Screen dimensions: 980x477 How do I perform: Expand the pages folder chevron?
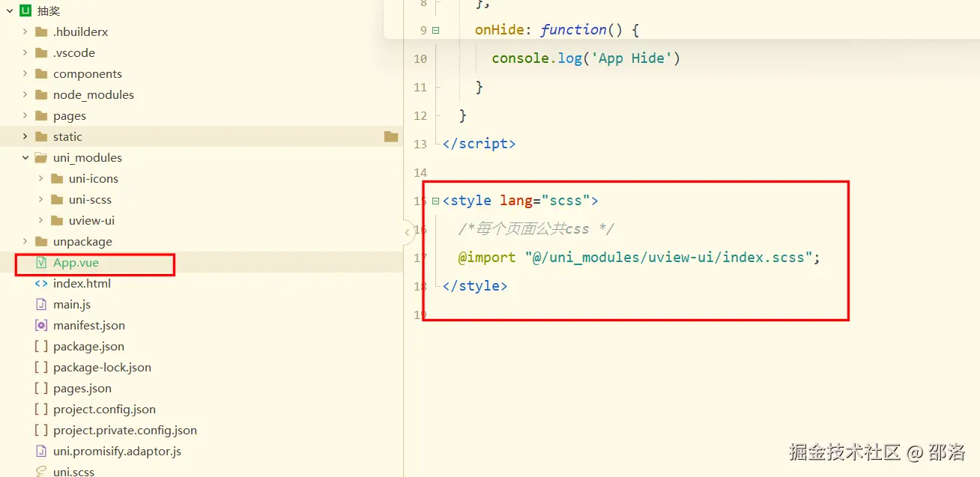click(25, 116)
